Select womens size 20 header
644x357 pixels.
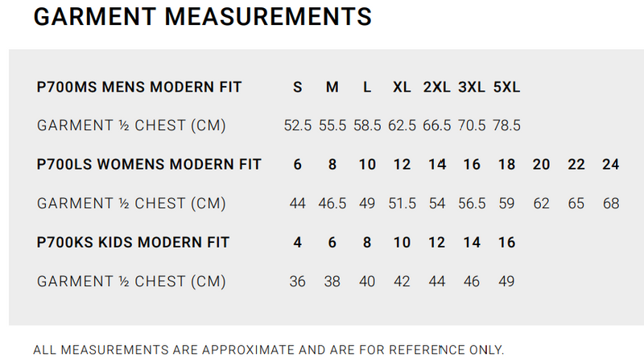click(x=541, y=165)
